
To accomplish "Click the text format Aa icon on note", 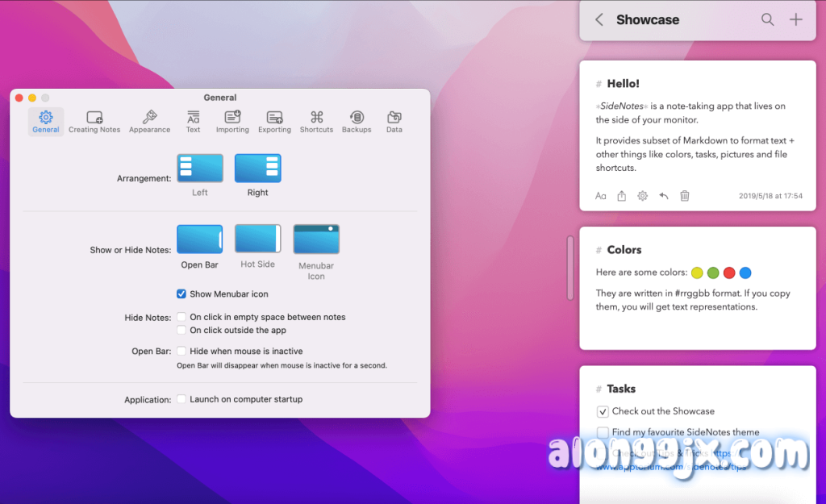I will click(601, 196).
